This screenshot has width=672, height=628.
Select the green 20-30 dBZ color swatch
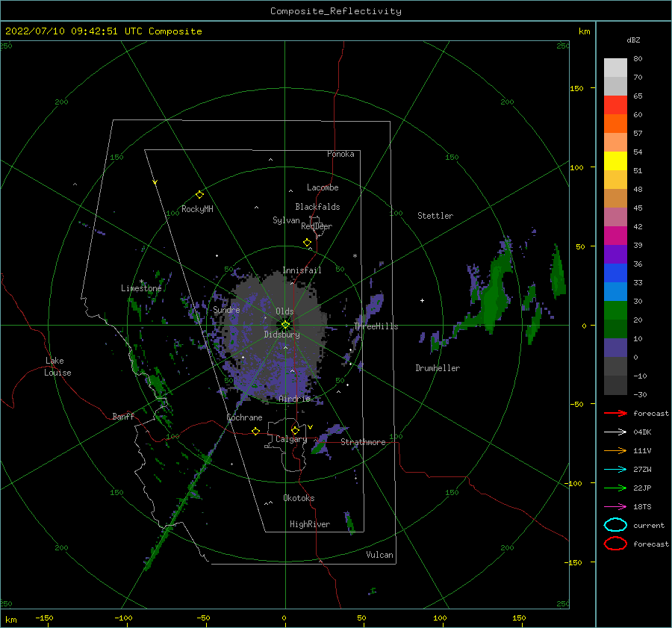615,311
